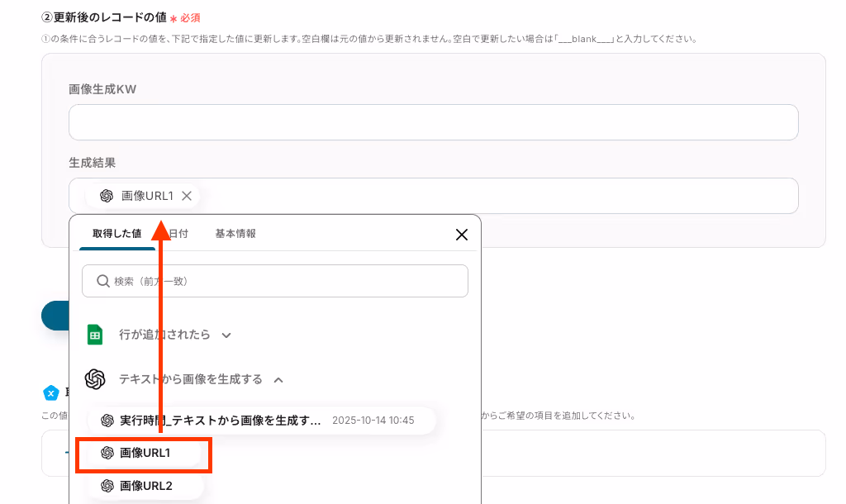Screen dimensions: 846x504
Task: Click the 行が追加されたら section label
Action: coord(164,335)
